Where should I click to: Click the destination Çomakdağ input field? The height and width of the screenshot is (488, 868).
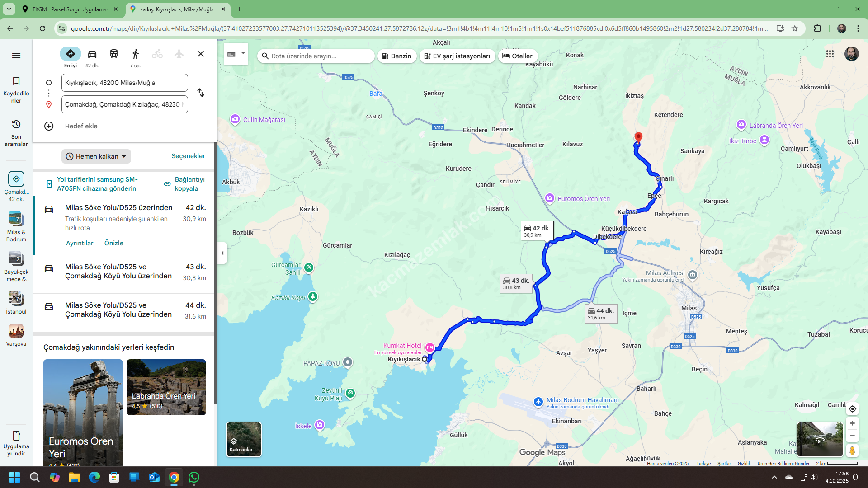(x=124, y=104)
